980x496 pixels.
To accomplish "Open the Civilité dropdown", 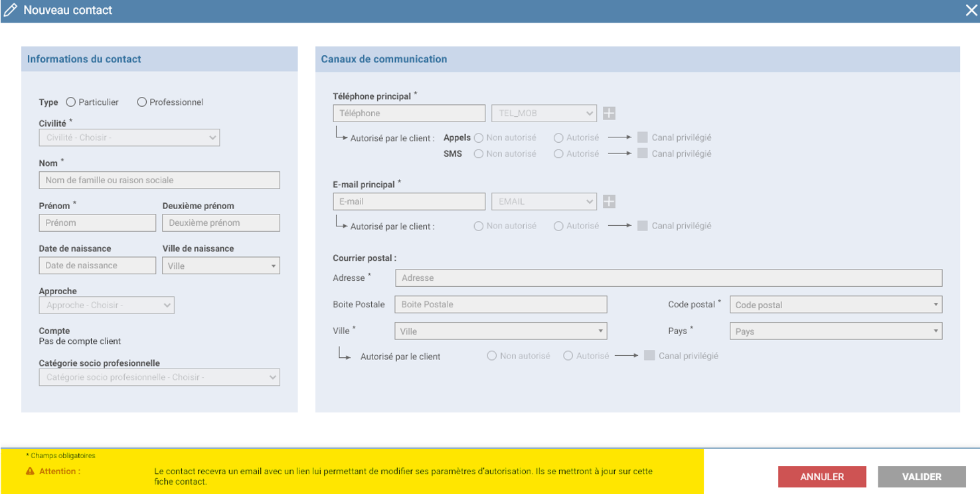I will pos(129,137).
